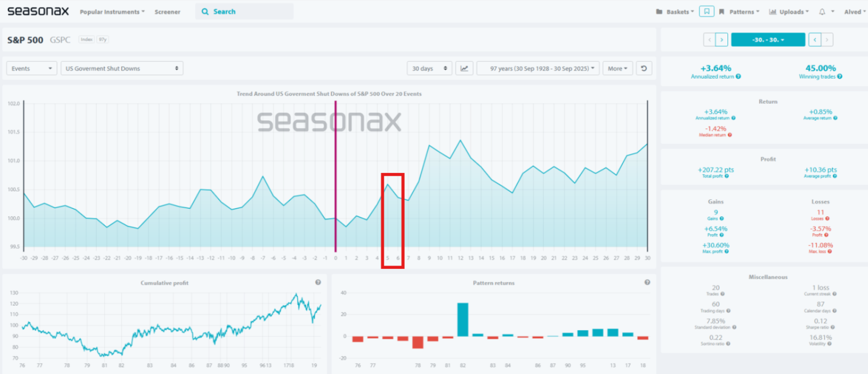Click the magenta event day marker line
The height and width of the screenshot is (374, 868).
click(x=335, y=163)
